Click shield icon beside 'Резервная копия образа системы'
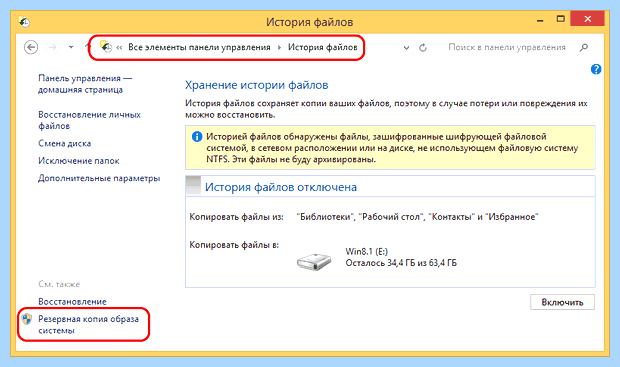The image size is (620, 367). pos(27,319)
